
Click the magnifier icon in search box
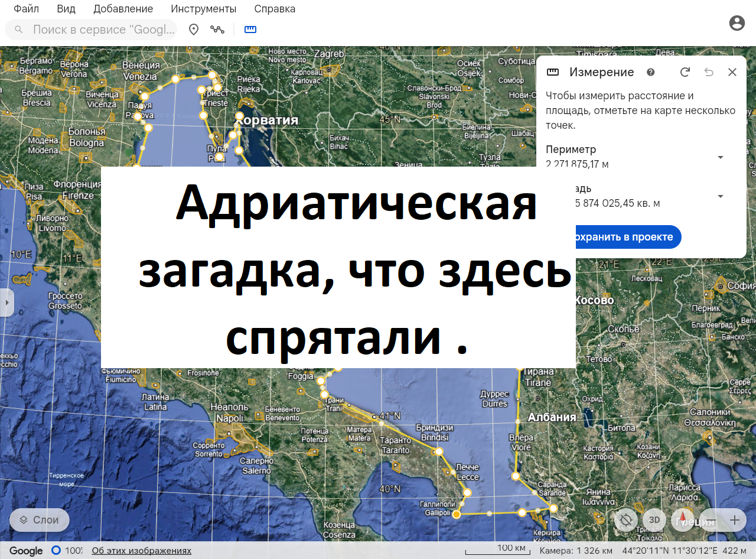tap(19, 30)
